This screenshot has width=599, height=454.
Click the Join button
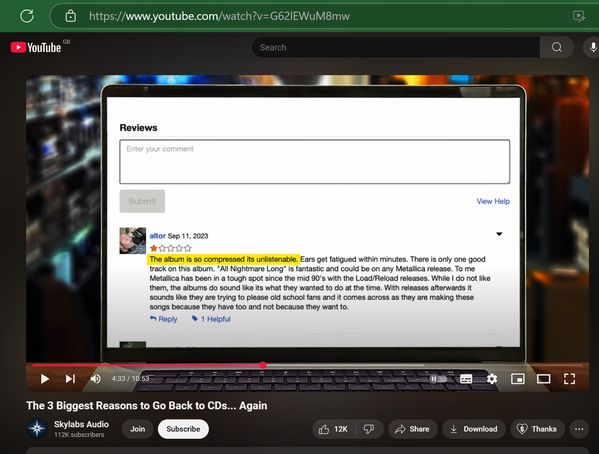coord(138,429)
